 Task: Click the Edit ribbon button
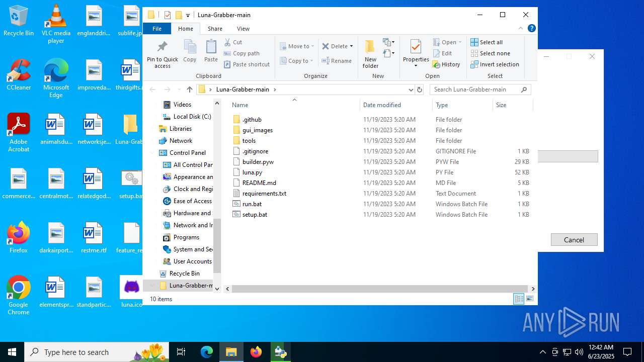[x=442, y=53]
